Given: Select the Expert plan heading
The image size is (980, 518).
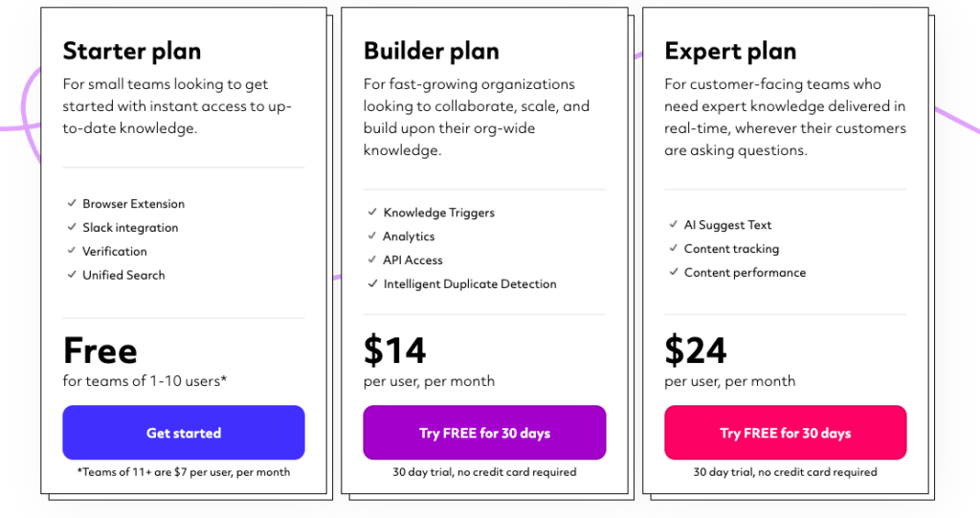Looking at the screenshot, I should (730, 52).
